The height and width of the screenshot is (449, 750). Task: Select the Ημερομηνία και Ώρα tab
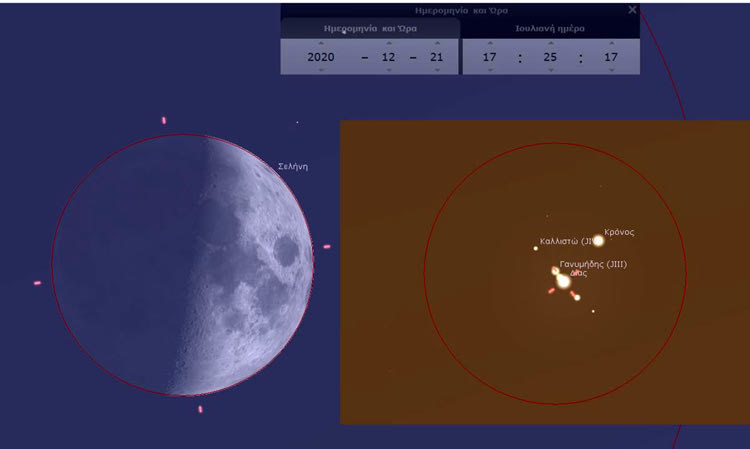pos(370,29)
